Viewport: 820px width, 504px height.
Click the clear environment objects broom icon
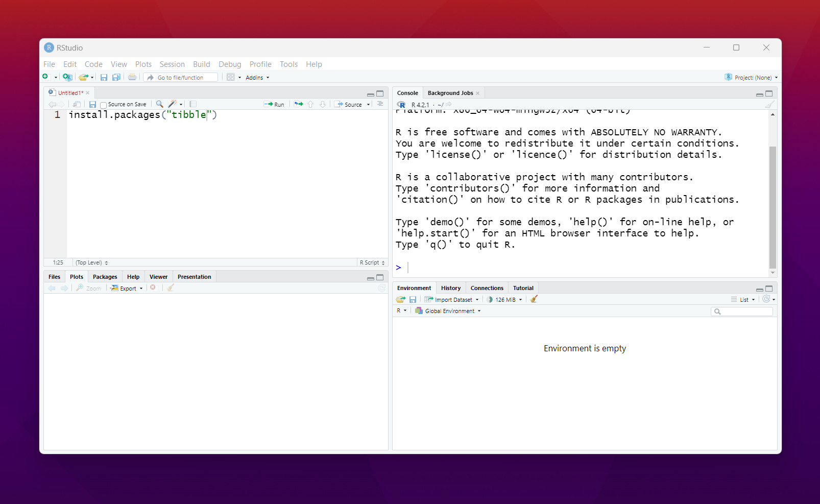coord(534,299)
